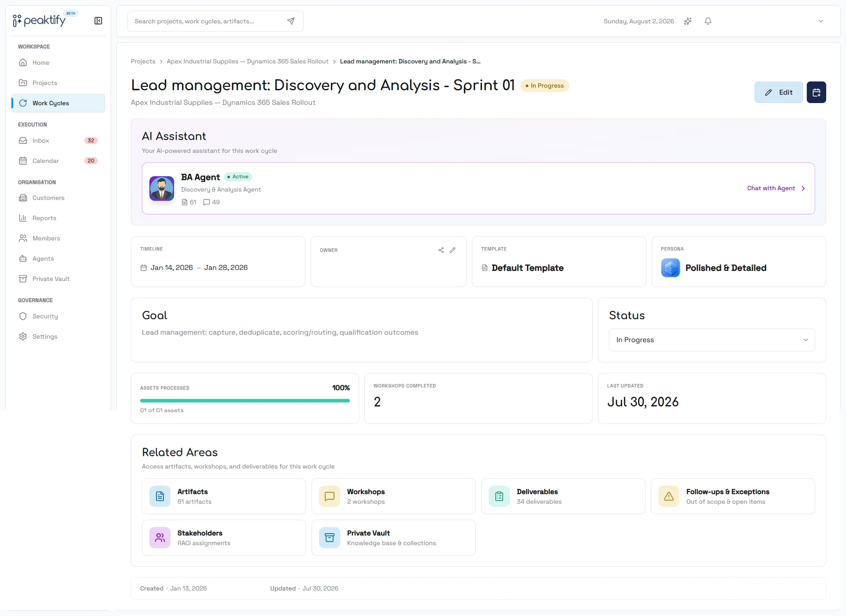Click the Polished & Detailed persona icon
This screenshot has height=616, width=846.
click(671, 268)
